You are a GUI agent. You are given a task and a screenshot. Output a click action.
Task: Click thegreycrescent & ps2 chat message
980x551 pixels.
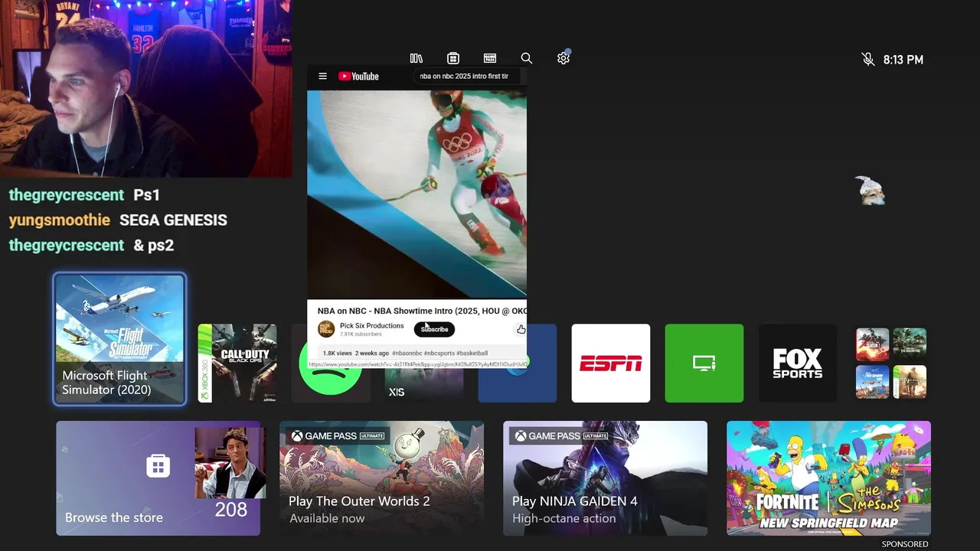click(91, 246)
